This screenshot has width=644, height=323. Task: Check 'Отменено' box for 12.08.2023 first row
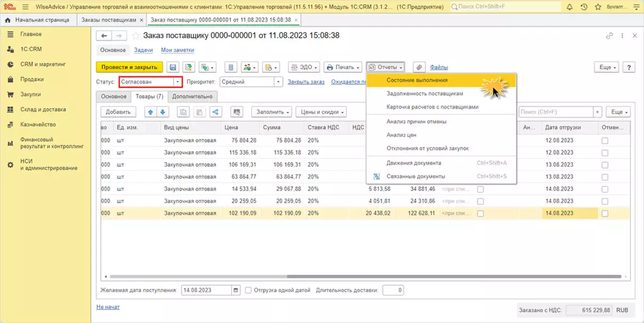[x=605, y=140]
